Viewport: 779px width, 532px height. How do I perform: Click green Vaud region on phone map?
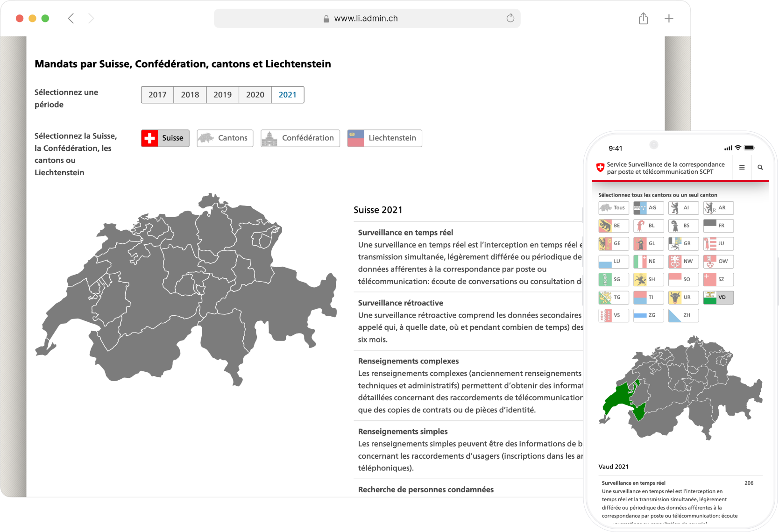pyautogui.click(x=619, y=398)
